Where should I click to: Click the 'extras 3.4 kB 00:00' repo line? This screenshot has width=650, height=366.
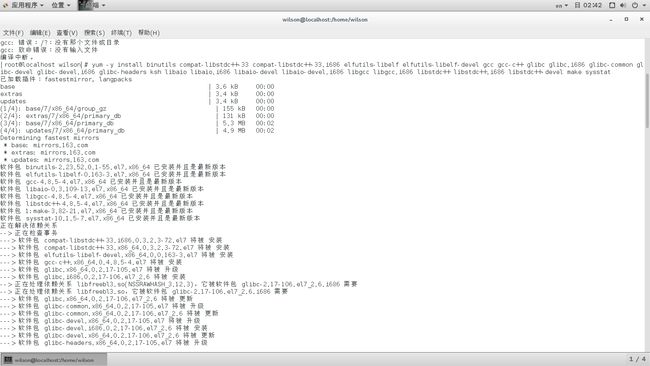point(137,94)
